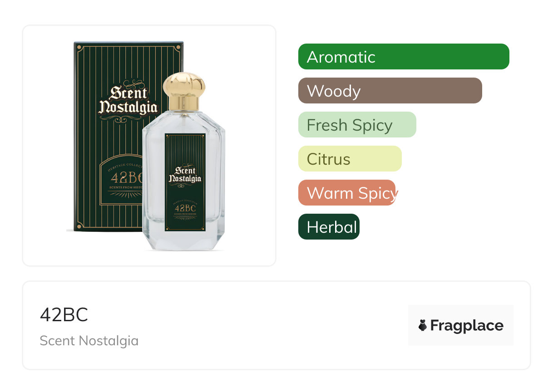The image size is (553, 392).
Task: Click the Fragplace badge background
Action: pyautogui.click(x=461, y=325)
